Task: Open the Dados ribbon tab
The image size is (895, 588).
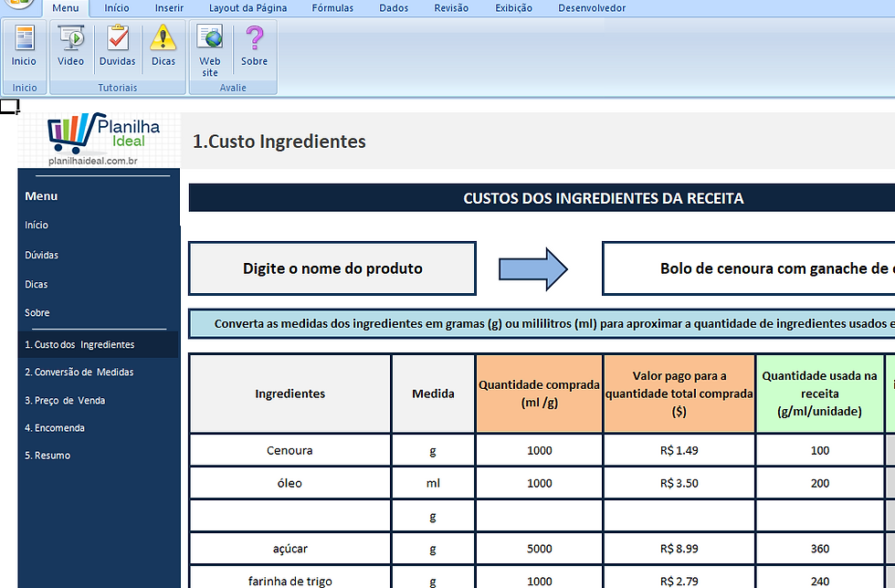Action: pos(394,8)
